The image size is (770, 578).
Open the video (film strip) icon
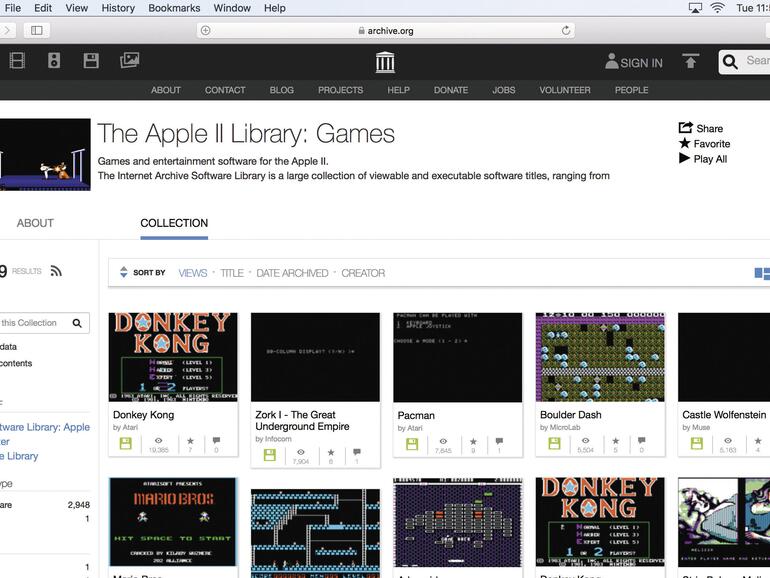(x=17, y=61)
